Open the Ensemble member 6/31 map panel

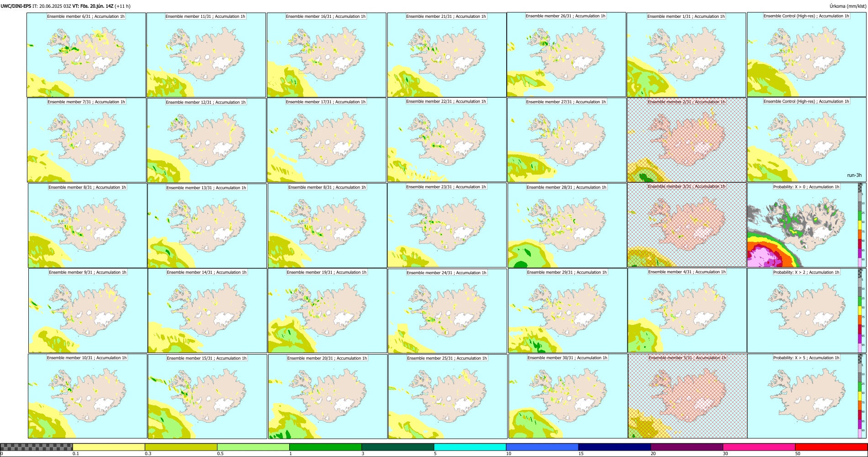(86, 55)
